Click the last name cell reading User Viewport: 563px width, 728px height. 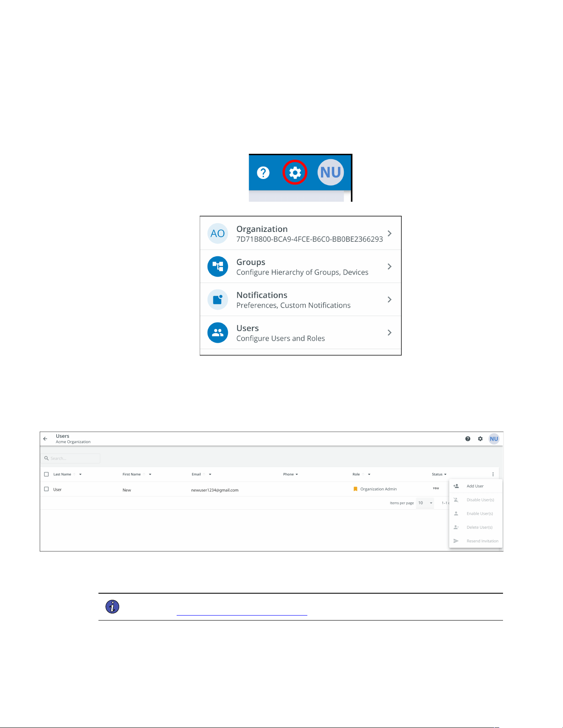tap(57, 489)
